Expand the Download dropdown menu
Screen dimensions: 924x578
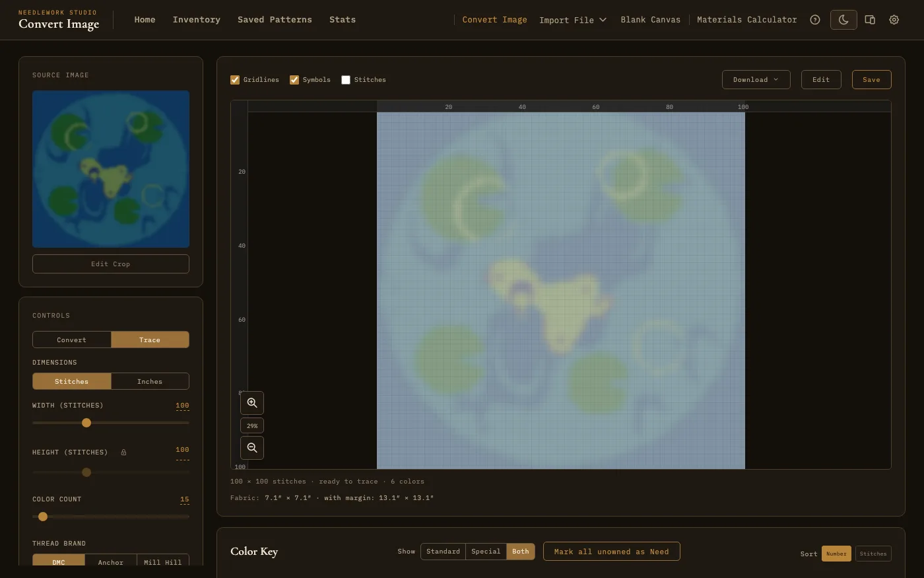coord(756,80)
